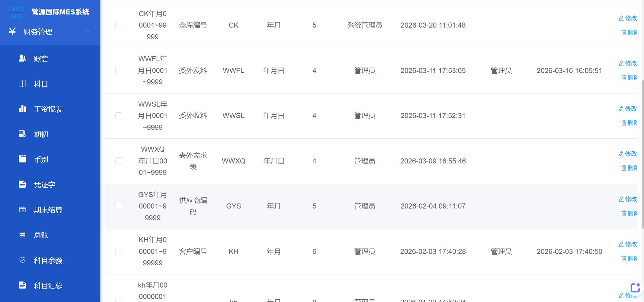
Task: Open 总账 in the sidebar menu
Action: 41,235
